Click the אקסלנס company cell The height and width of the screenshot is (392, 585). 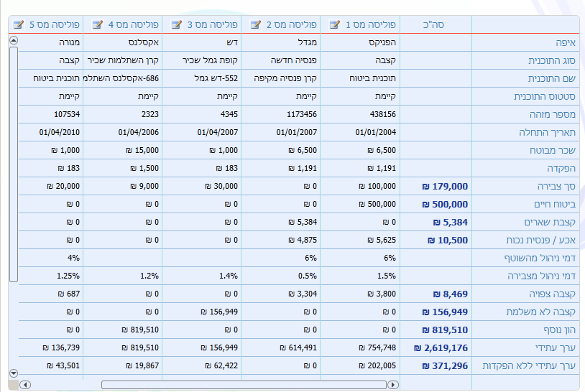click(x=144, y=42)
